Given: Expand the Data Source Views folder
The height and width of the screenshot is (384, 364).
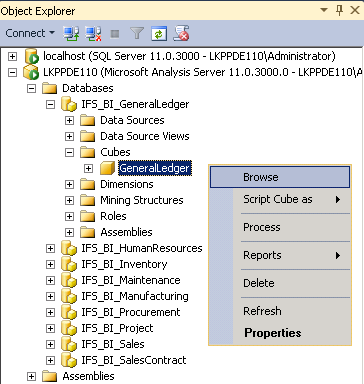Looking at the screenshot, I should coord(69,136).
